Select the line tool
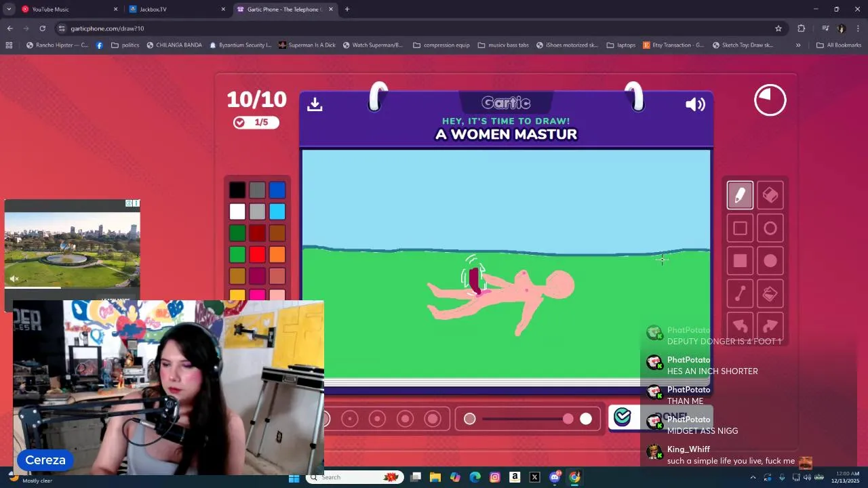This screenshot has height=488, width=868. click(740, 293)
